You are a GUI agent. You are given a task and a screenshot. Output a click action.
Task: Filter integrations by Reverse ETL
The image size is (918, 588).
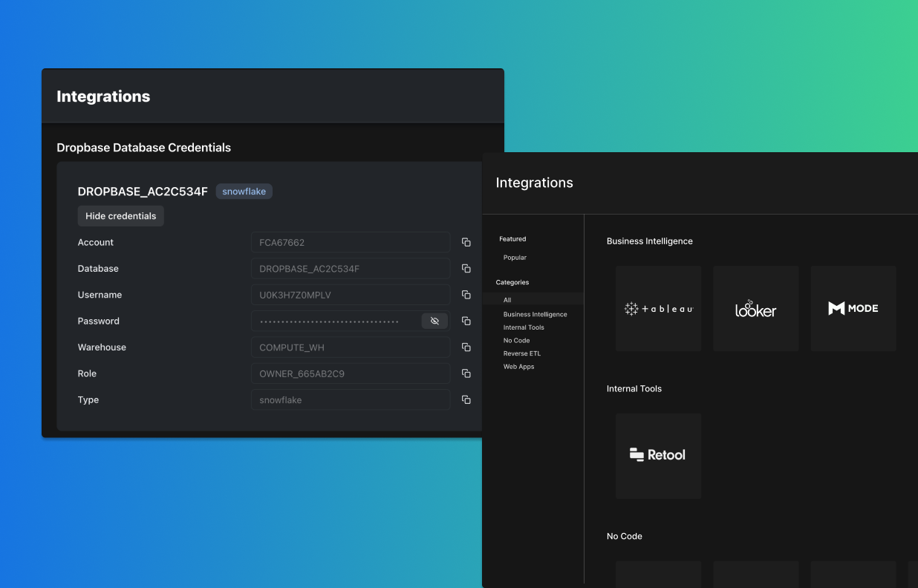[x=521, y=353]
